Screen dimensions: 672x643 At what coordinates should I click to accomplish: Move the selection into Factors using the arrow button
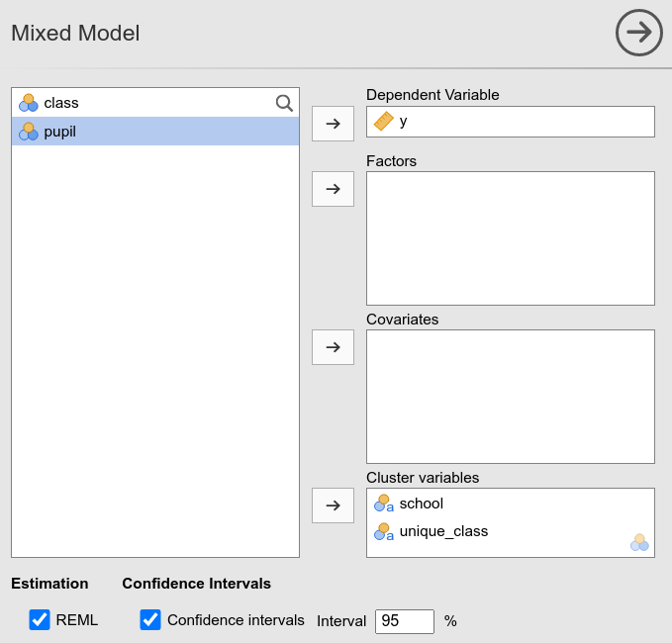coord(333,189)
